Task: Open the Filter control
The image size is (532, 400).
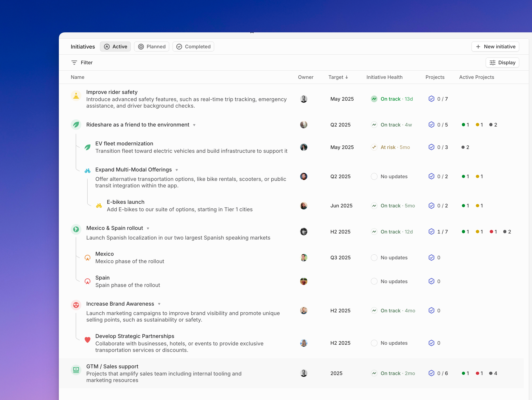Action: click(x=82, y=62)
